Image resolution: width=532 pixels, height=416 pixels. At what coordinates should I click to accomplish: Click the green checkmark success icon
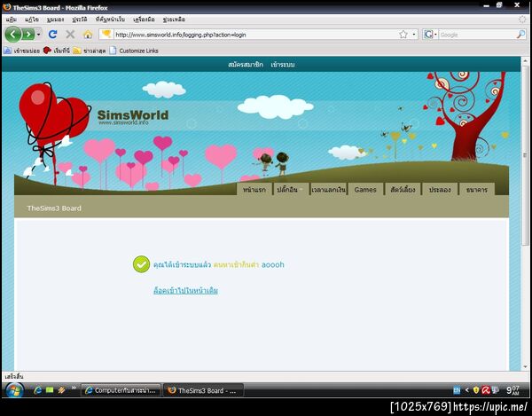pyautogui.click(x=141, y=264)
